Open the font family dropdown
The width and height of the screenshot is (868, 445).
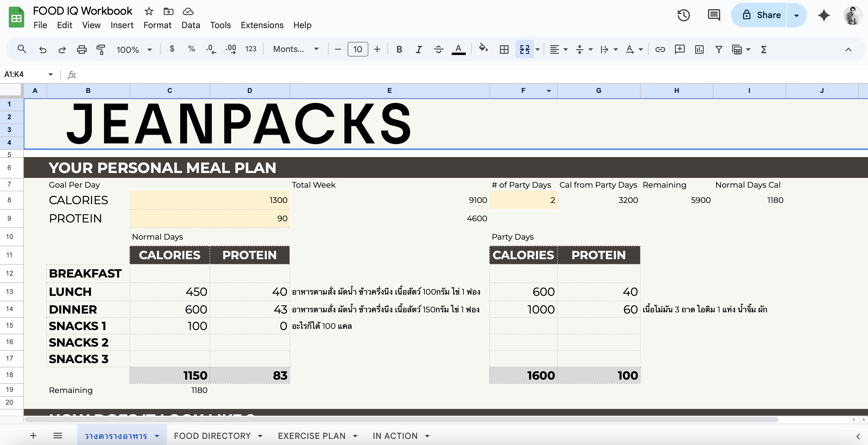(296, 49)
